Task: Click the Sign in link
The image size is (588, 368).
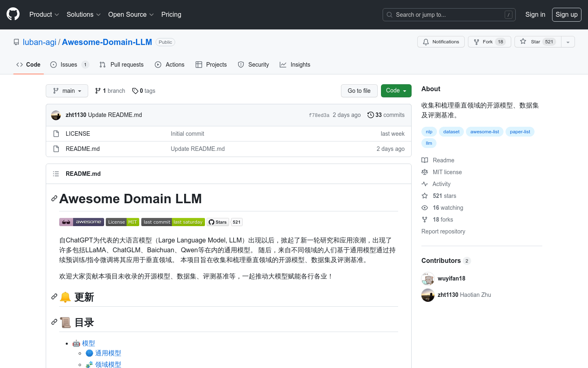Action: point(535,14)
